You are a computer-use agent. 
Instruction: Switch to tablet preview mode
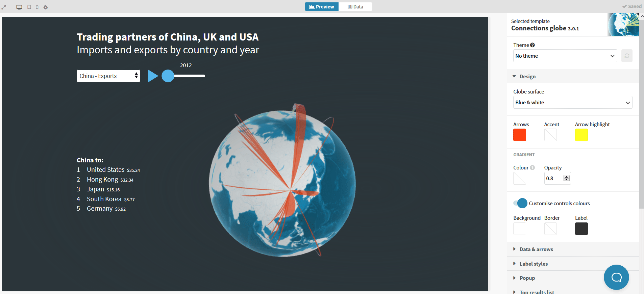click(29, 7)
